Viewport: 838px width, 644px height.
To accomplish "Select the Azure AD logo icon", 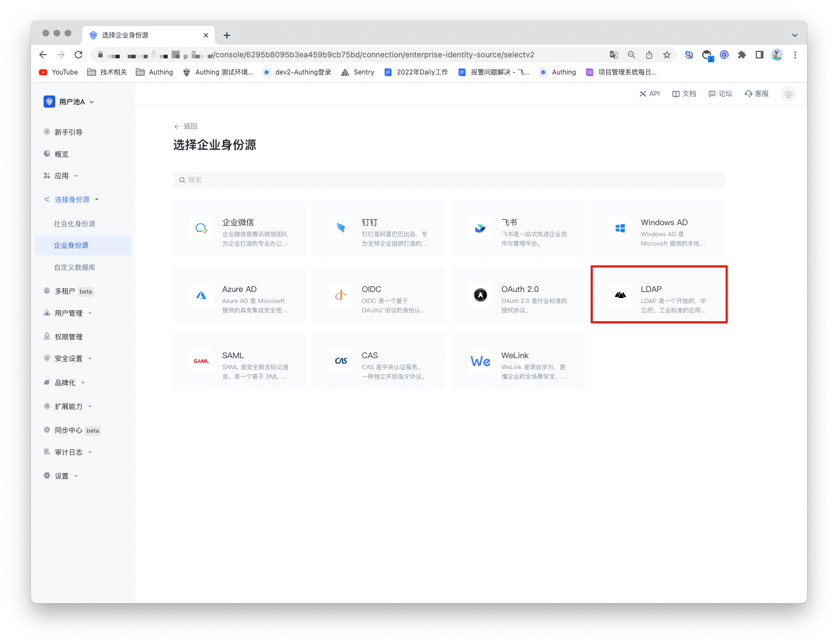I will (x=201, y=295).
